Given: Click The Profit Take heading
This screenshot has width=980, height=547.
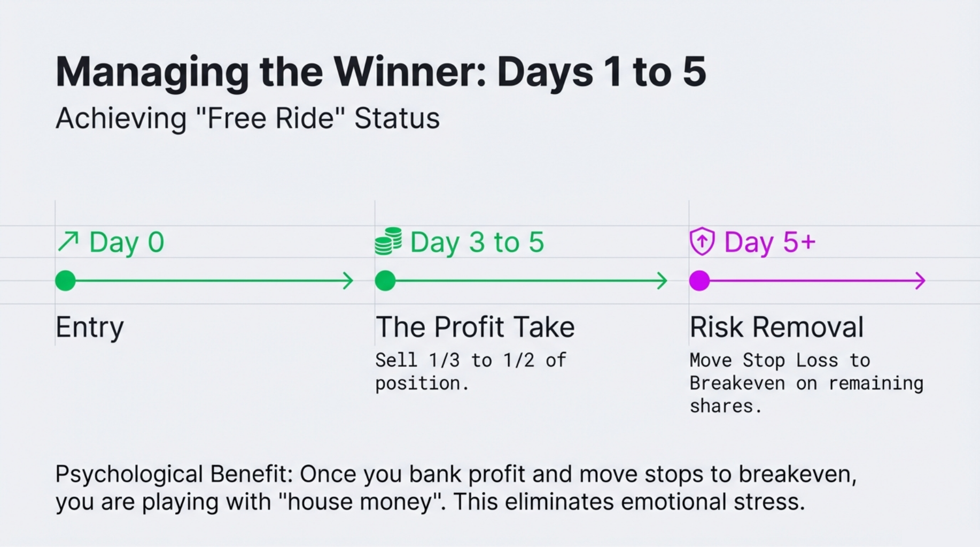Looking at the screenshot, I should [x=475, y=327].
